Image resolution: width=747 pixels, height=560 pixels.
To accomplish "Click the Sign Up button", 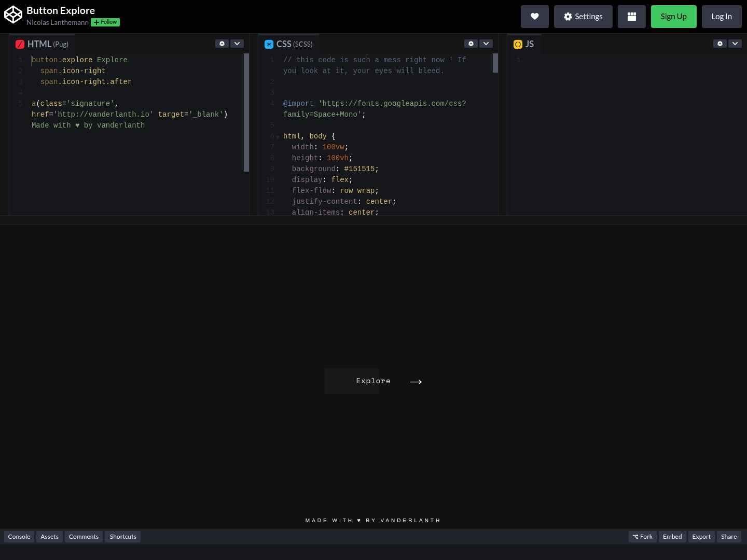I will 674,17.
